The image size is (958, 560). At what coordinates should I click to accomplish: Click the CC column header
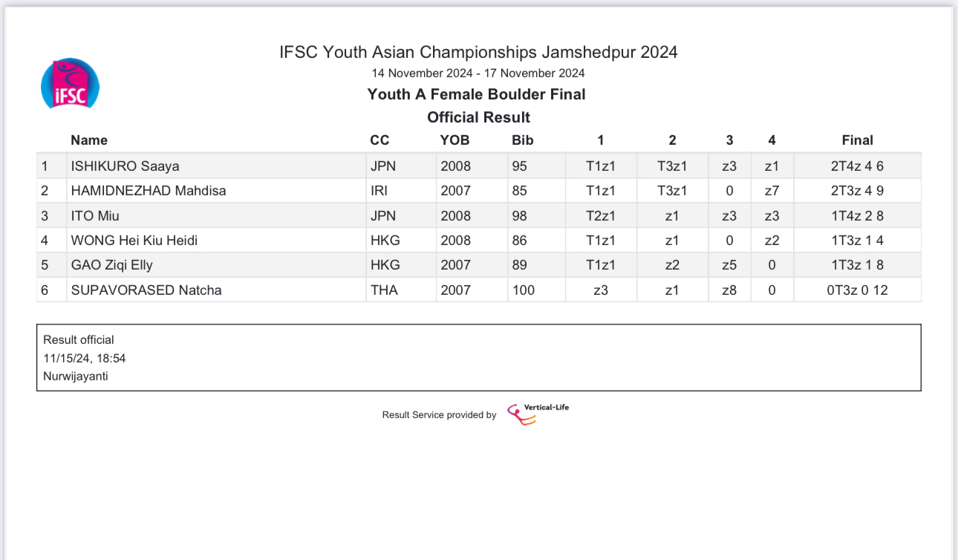tap(379, 140)
